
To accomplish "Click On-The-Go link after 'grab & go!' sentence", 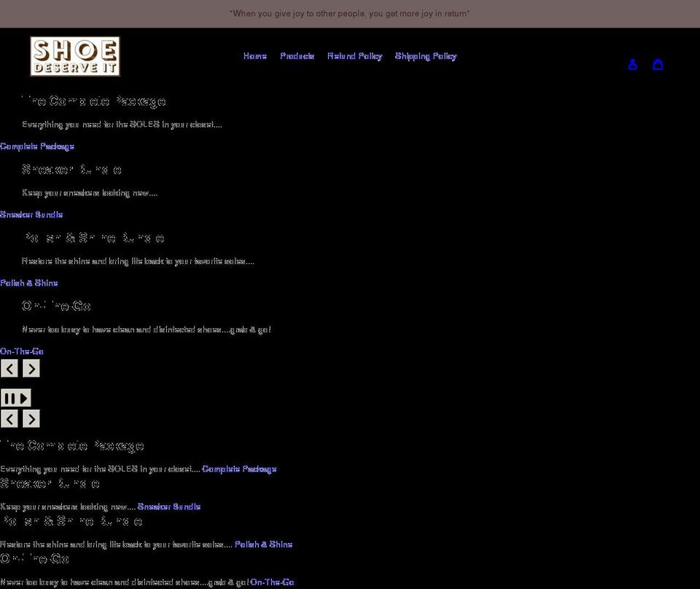I will coord(272,582).
